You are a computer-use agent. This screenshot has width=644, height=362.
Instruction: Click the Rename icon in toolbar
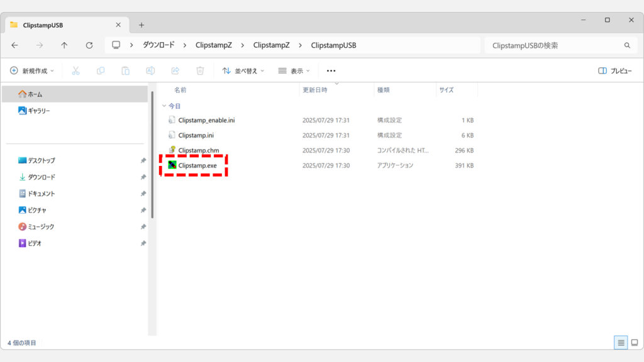pos(150,71)
